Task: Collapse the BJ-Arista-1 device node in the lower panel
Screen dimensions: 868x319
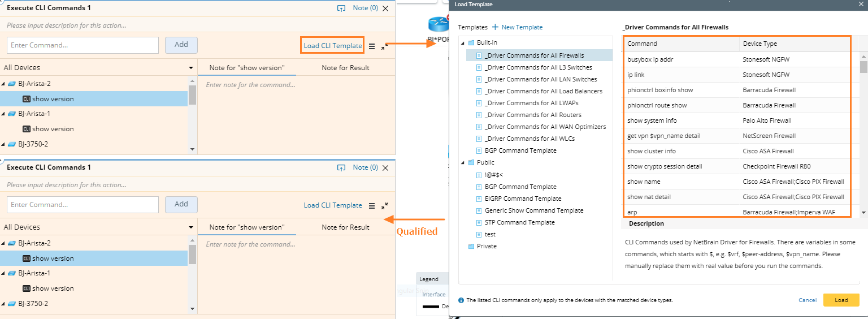Action: [x=3, y=274]
